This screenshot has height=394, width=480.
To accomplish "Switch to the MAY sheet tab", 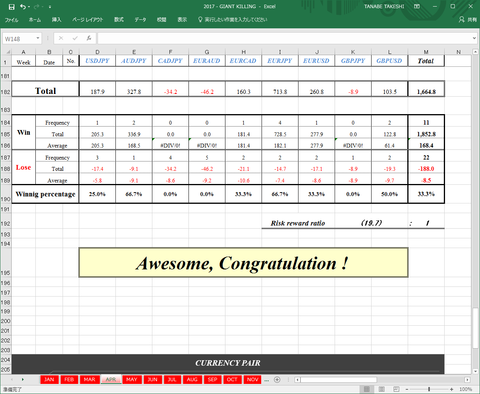I will (x=132, y=380).
